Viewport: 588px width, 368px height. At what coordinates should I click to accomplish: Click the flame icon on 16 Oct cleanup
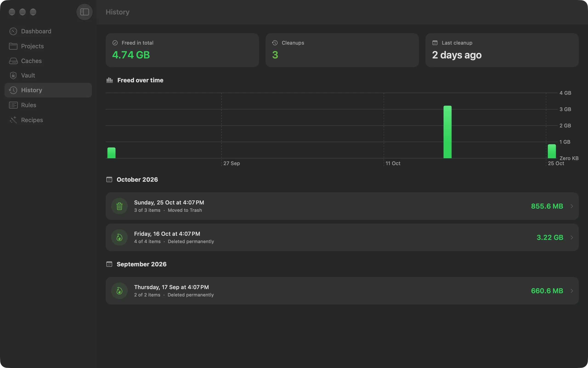pos(119,237)
